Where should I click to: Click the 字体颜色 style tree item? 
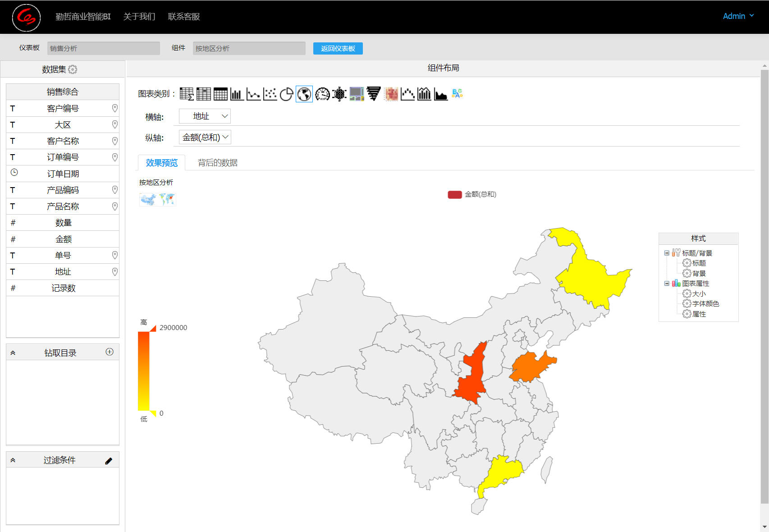click(705, 304)
